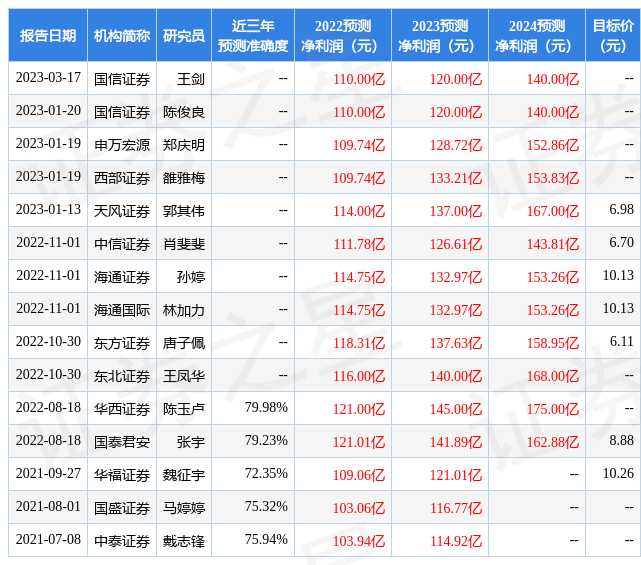Click accuracy value 79.98%
641x565 pixels.
[x=266, y=408]
